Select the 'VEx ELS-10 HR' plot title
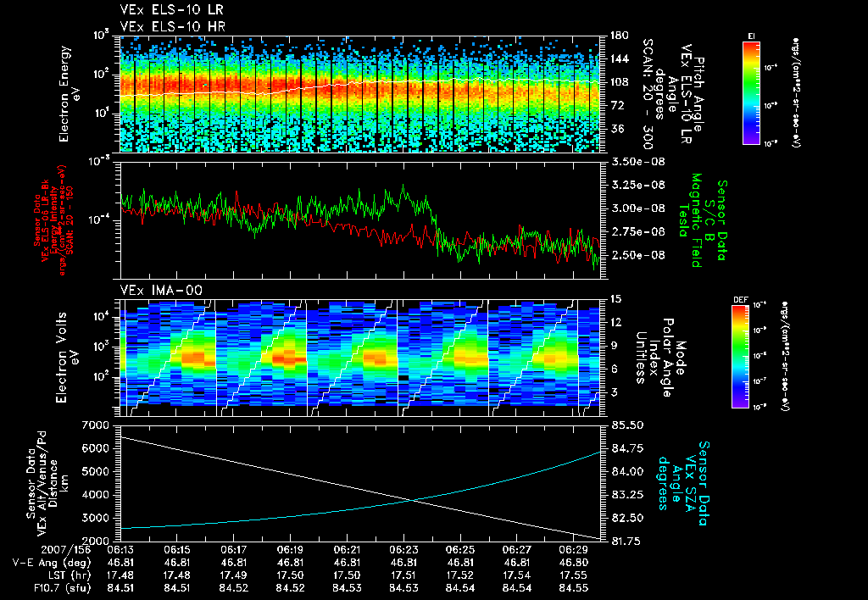 coord(172,26)
